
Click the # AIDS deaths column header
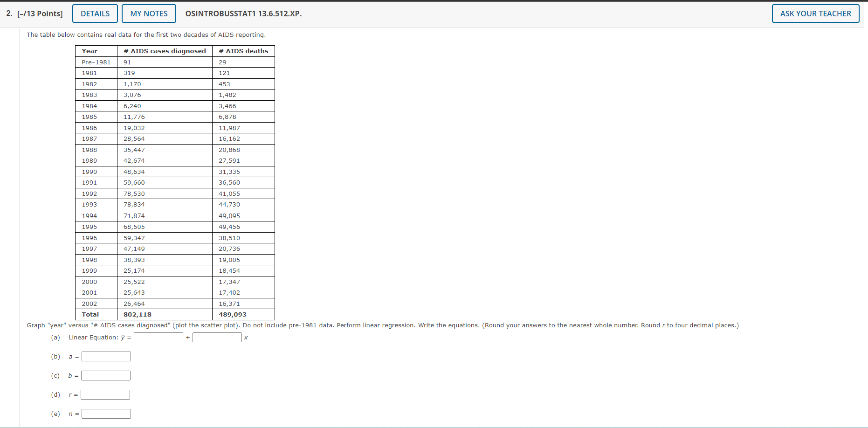243,51
